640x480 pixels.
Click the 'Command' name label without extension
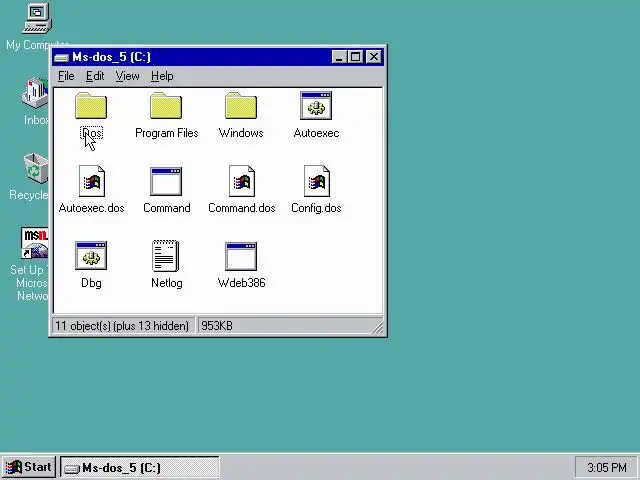[x=167, y=208]
